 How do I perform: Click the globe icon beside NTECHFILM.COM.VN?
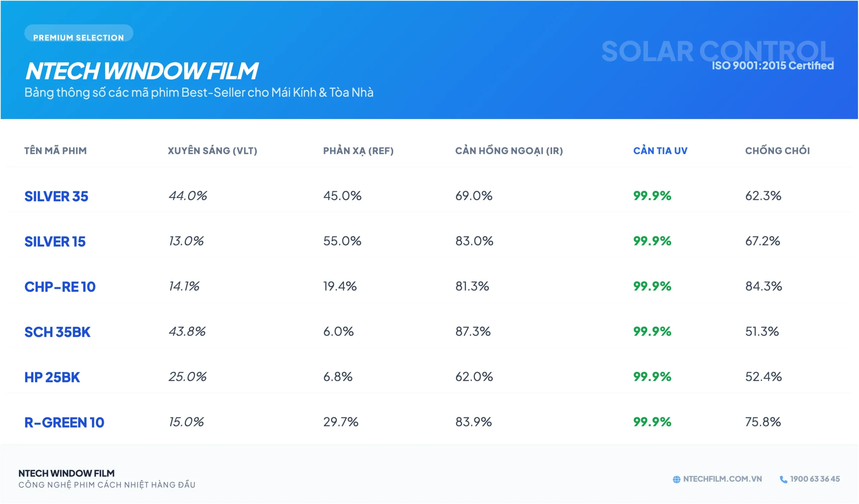(676, 479)
